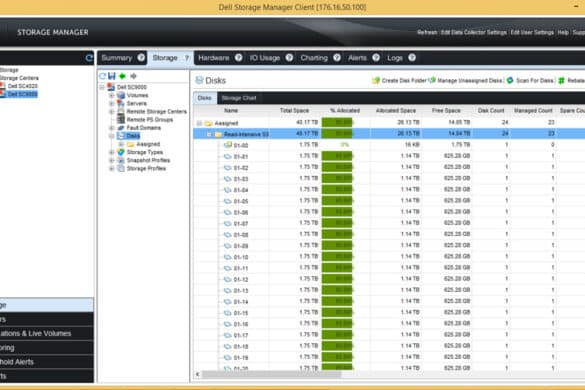Open help icon beside the Alerts tab
Viewport: 585px width, 390px height.
tap(376, 57)
